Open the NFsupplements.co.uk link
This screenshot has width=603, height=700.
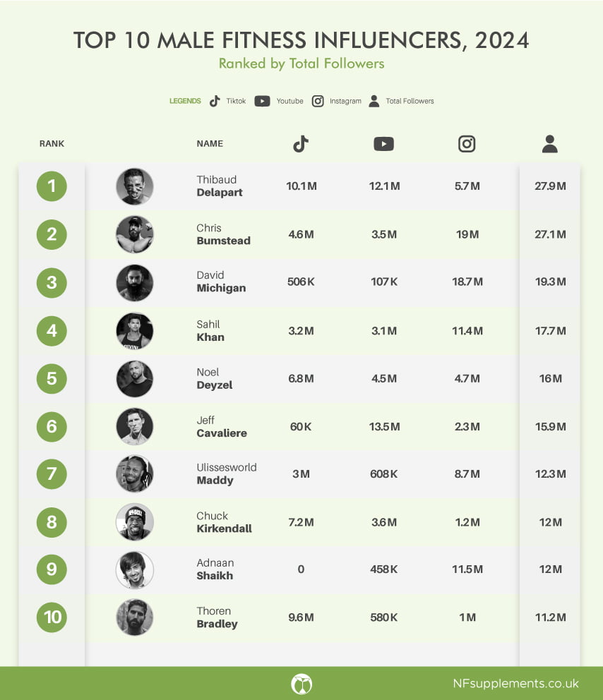(x=515, y=684)
